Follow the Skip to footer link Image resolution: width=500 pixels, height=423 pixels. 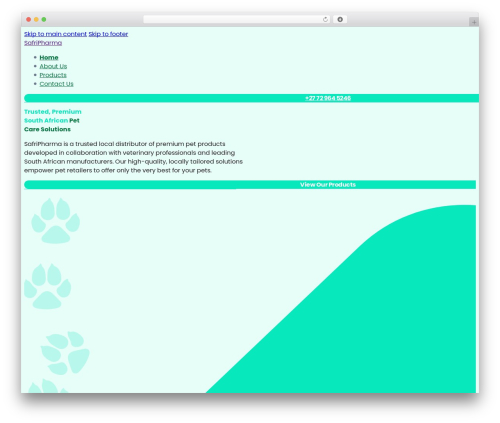click(108, 34)
